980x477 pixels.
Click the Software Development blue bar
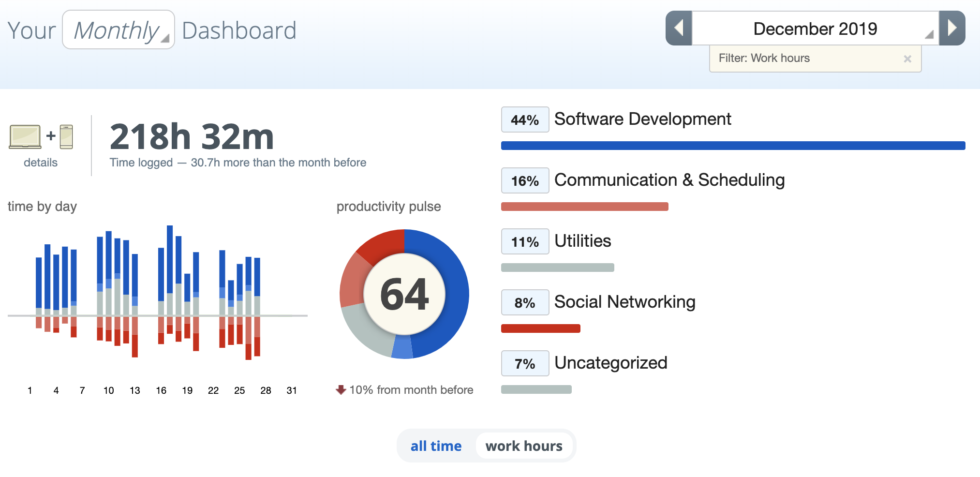pos(733,146)
